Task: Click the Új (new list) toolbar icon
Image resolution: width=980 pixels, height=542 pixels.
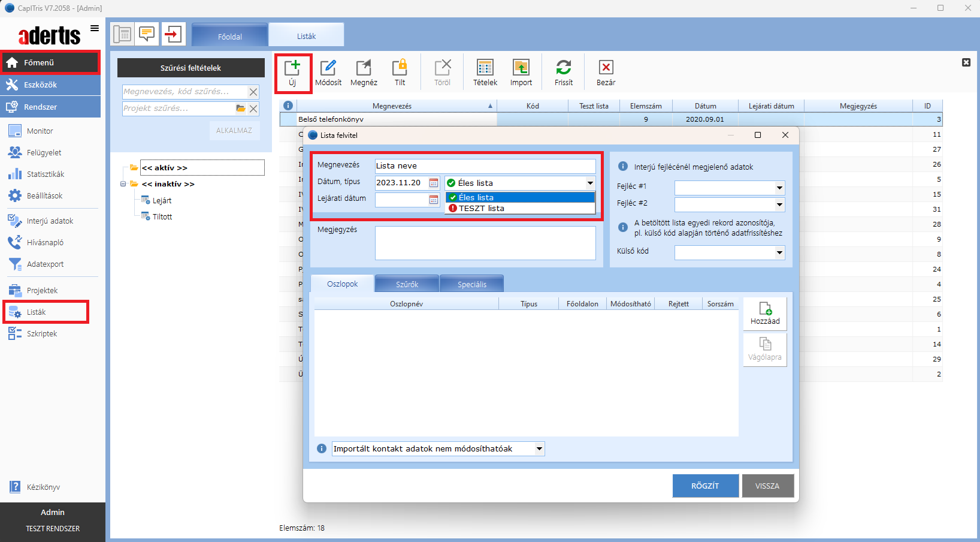Action: pyautogui.click(x=292, y=73)
